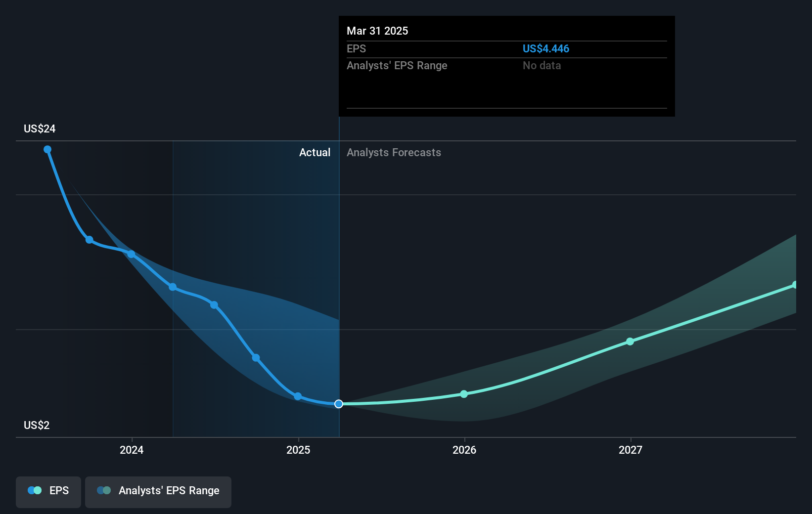Click the 2027 forecast data point

click(x=630, y=342)
